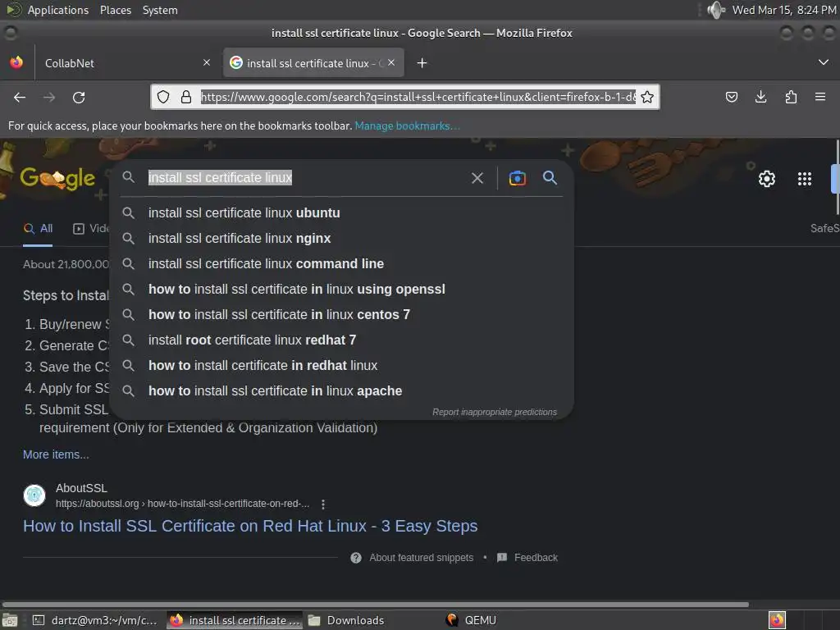Select the install ssl certificate linux tab
The width and height of the screenshot is (840, 630).
click(x=313, y=62)
